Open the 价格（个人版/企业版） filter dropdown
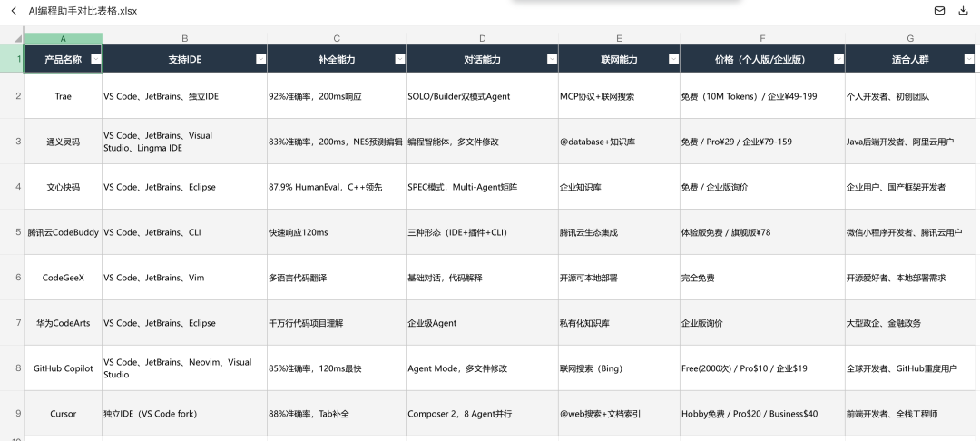This screenshot has width=980, height=441. (x=838, y=59)
